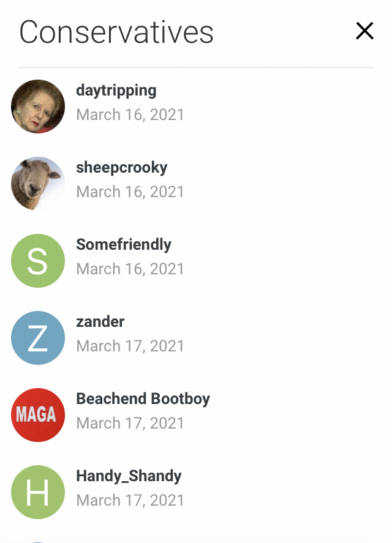Image resolution: width=392 pixels, height=543 pixels.
Task: Click daytripping's March 16, 2021 date
Action: [130, 114]
